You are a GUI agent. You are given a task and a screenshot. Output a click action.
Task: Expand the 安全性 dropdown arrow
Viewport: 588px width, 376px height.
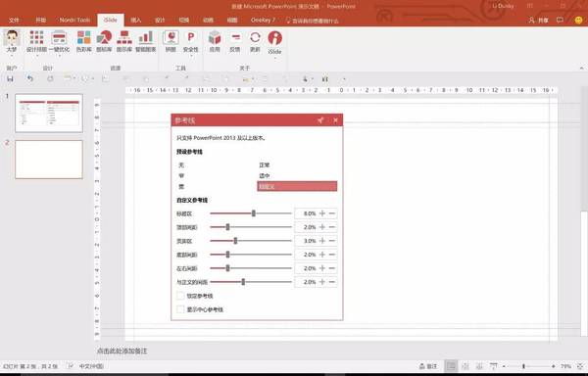190,56
